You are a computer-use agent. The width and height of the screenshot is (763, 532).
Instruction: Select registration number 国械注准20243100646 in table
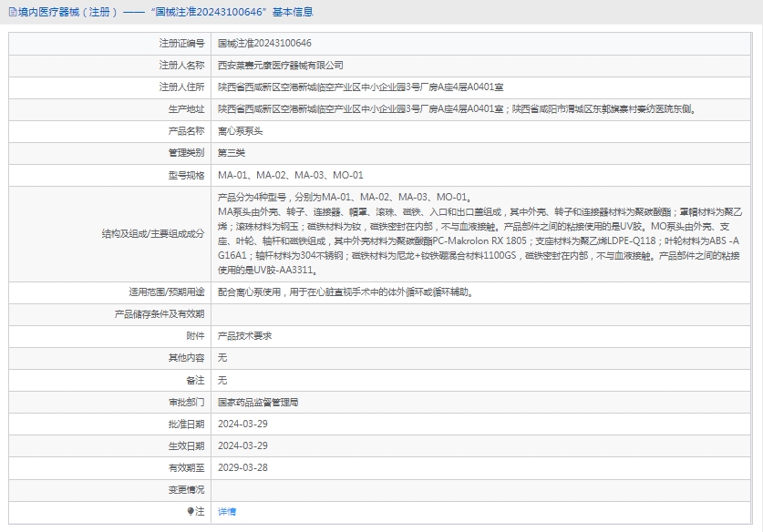click(264, 44)
